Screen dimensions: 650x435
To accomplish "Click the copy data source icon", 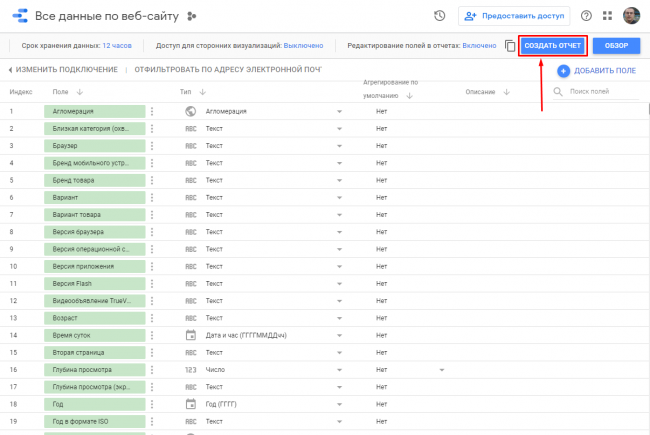I will click(510, 46).
